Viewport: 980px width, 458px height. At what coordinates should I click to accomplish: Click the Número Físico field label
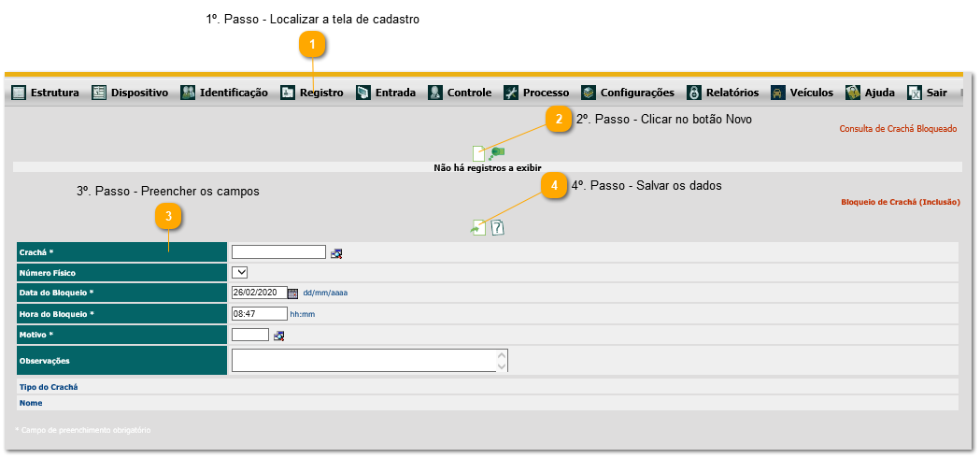(49, 273)
